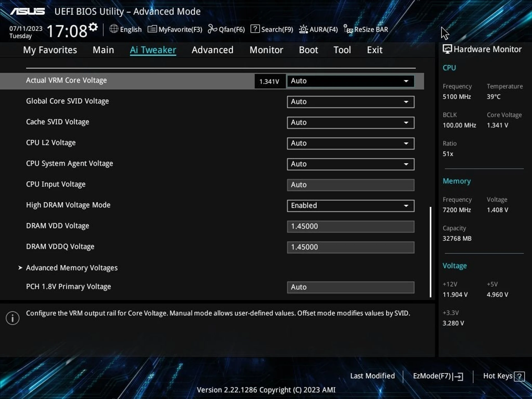Click the 17:08 clock display

coord(67,31)
